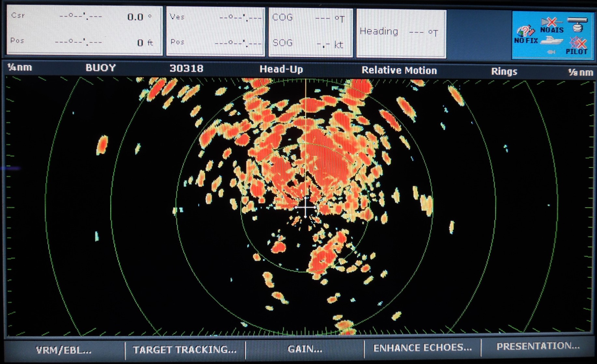Open the VRM/EBL soft key menu
This screenshot has width=597, height=364.
[x=64, y=350]
